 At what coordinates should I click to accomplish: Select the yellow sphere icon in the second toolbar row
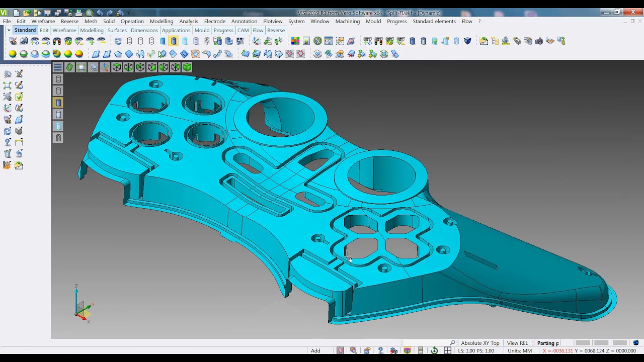[x=13, y=54]
